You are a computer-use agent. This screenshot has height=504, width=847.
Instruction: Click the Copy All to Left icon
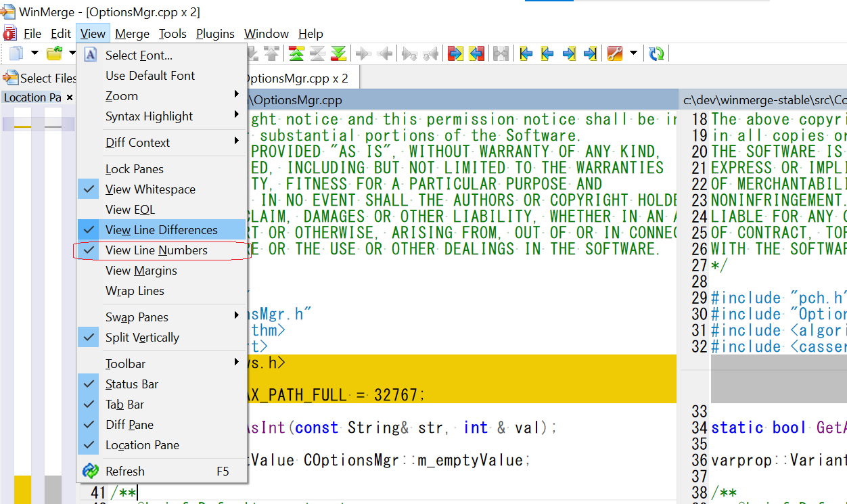coord(476,53)
